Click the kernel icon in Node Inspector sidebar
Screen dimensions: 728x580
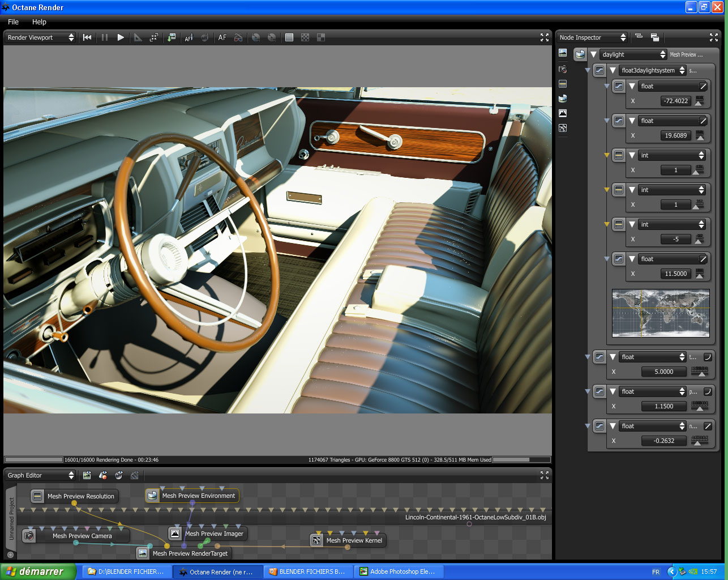[x=563, y=128]
